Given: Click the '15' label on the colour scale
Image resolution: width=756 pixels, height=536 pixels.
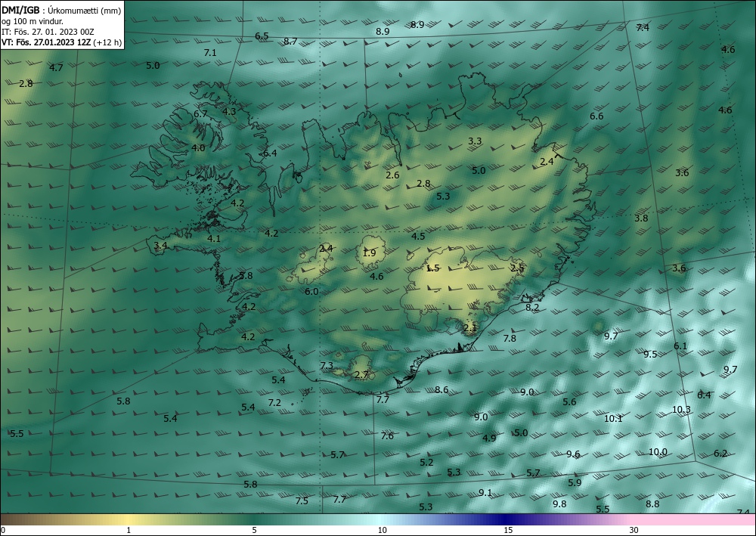Looking at the screenshot, I should tap(508, 530).
